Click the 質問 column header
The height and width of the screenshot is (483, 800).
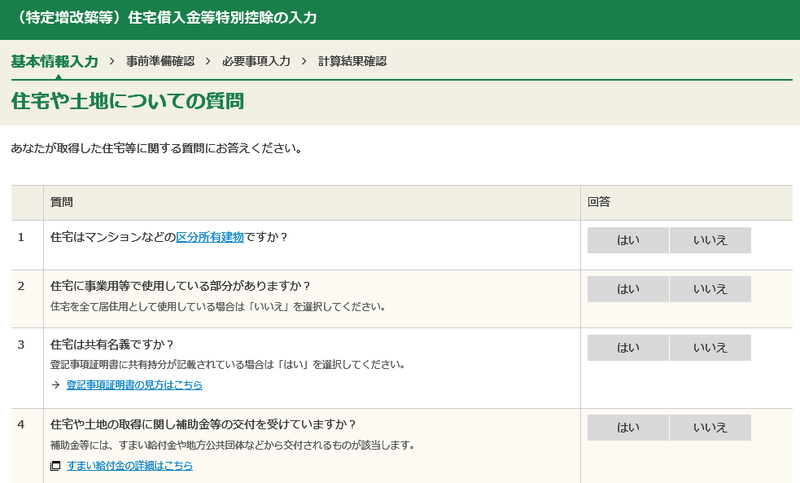(62, 202)
